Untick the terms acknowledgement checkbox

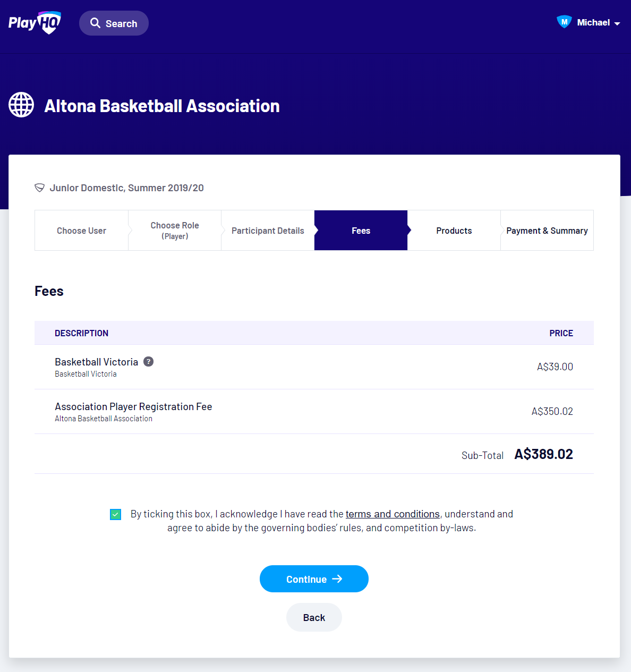click(x=115, y=514)
